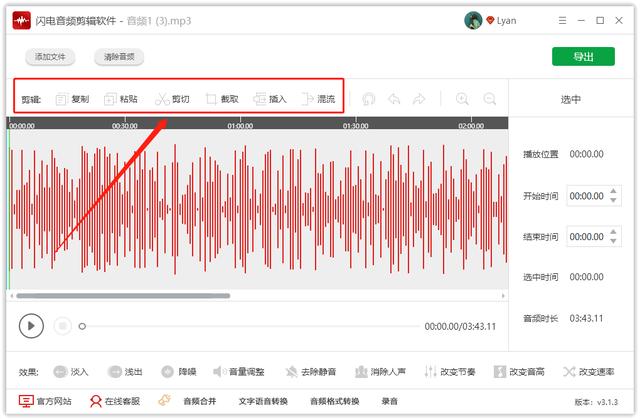Click the 混流 mix tool
640x420 pixels.
(318, 99)
